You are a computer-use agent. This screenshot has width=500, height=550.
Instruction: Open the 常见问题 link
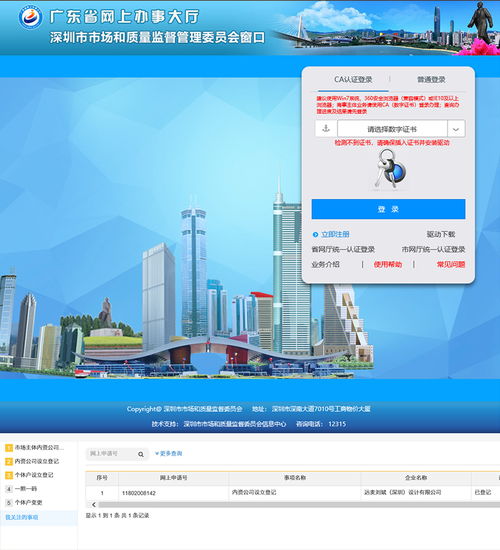[x=451, y=264]
